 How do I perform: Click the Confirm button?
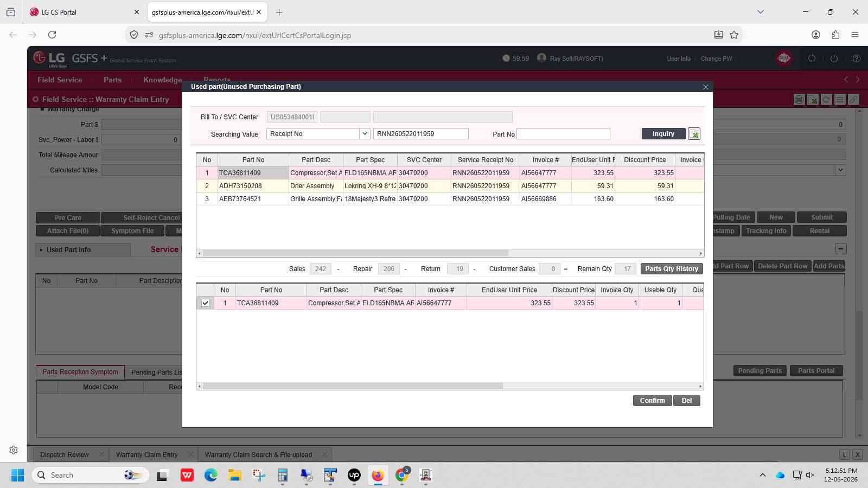pyautogui.click(x=652, y=400)
